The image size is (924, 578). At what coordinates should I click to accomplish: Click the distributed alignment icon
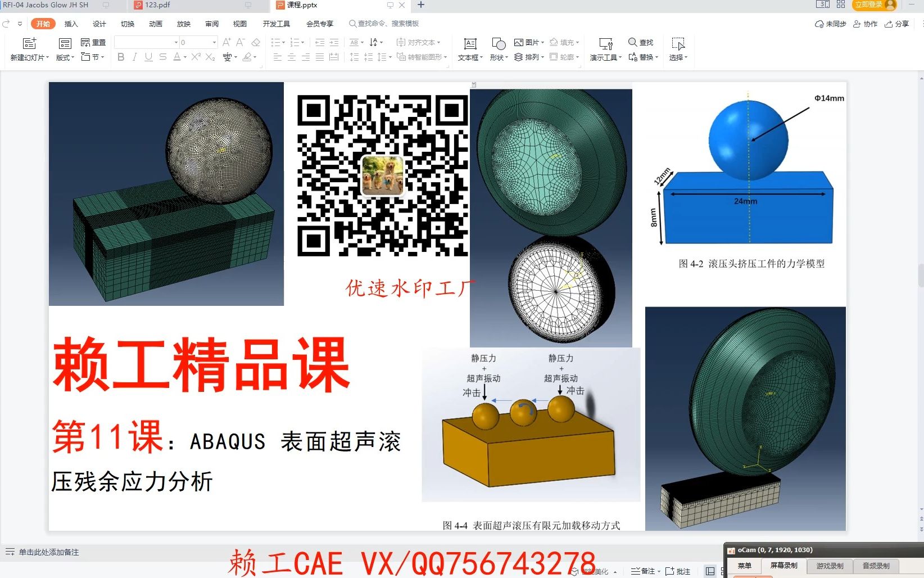pos(333,57)
